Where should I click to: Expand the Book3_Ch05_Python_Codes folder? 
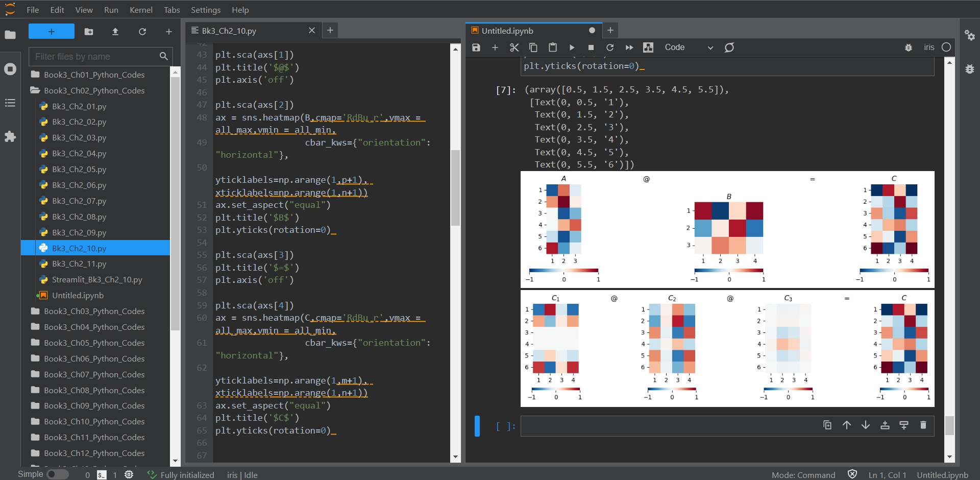click(x=95, y=343)
